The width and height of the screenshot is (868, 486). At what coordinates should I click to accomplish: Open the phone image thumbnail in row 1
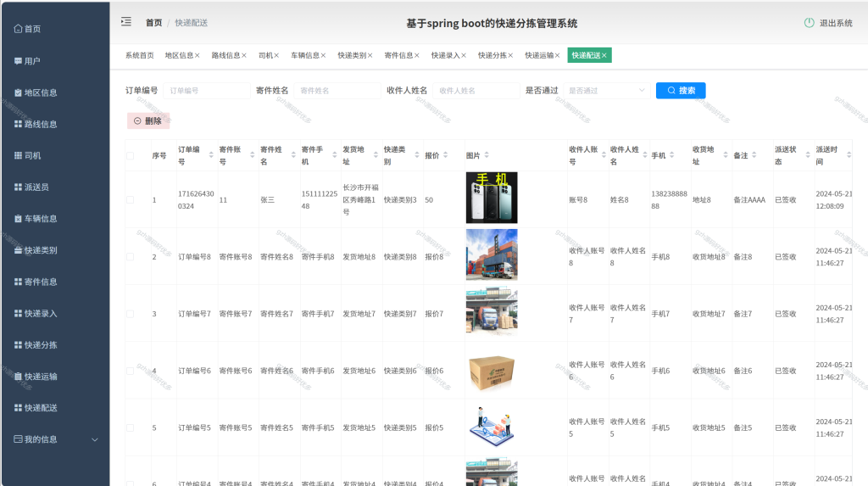(x=492, y=198)
